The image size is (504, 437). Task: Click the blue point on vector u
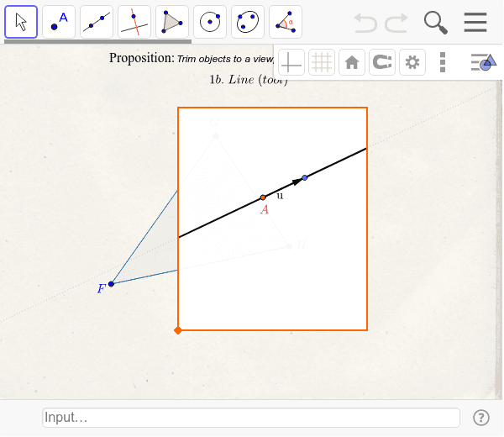(305, 177)
